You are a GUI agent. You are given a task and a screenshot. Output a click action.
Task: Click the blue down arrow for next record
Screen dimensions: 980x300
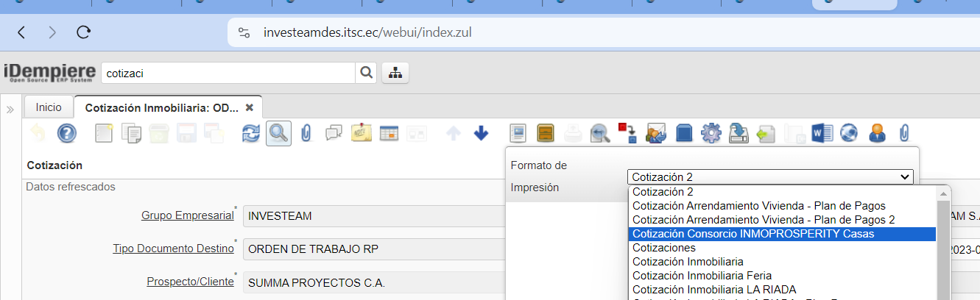(482, 133)
